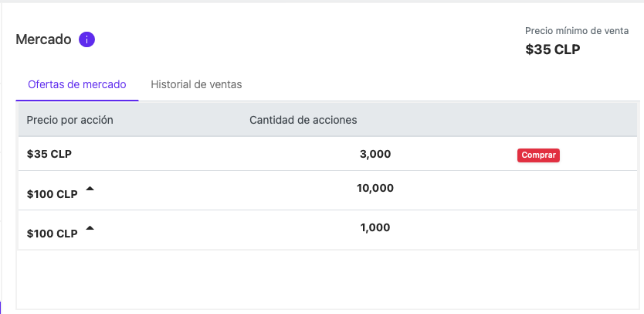This screenshot has width=644, height=314.
Task: Click the Mercado section heading
Action: tap(43, 40)
